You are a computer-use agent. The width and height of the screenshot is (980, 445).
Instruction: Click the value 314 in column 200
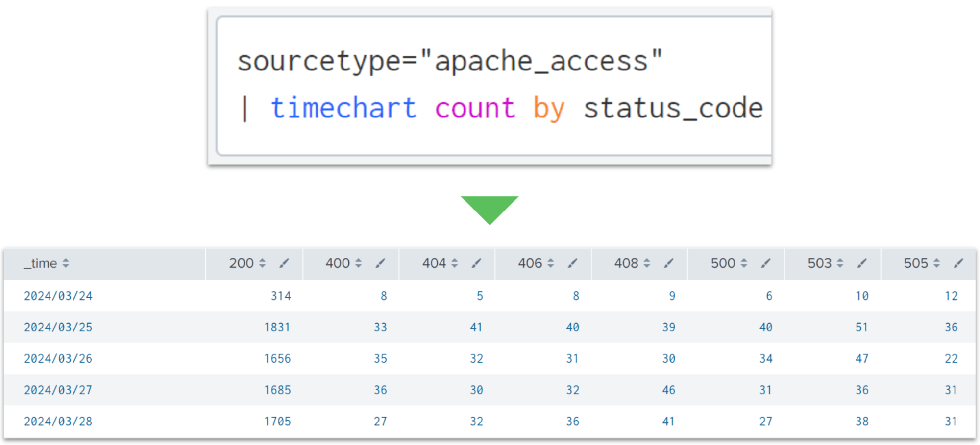click(281, 296)
